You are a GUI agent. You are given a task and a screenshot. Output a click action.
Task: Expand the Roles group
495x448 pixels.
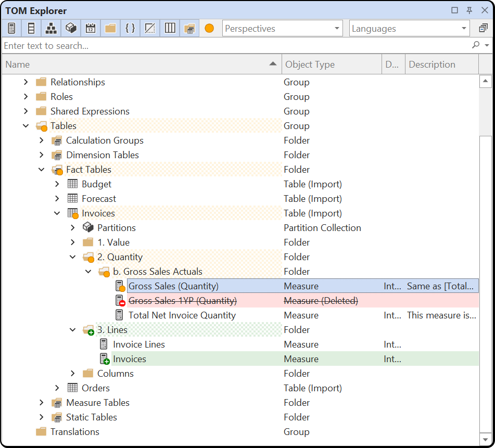coord(26,97)
